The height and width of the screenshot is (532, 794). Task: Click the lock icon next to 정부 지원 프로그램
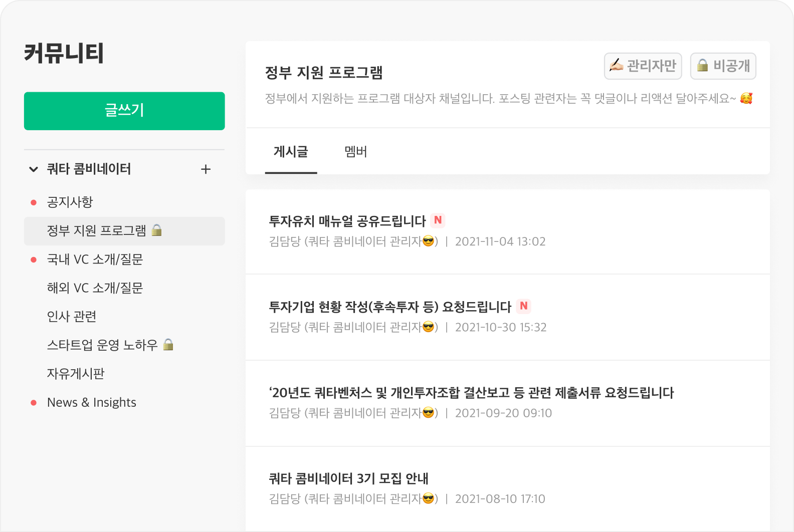(157, 230)
